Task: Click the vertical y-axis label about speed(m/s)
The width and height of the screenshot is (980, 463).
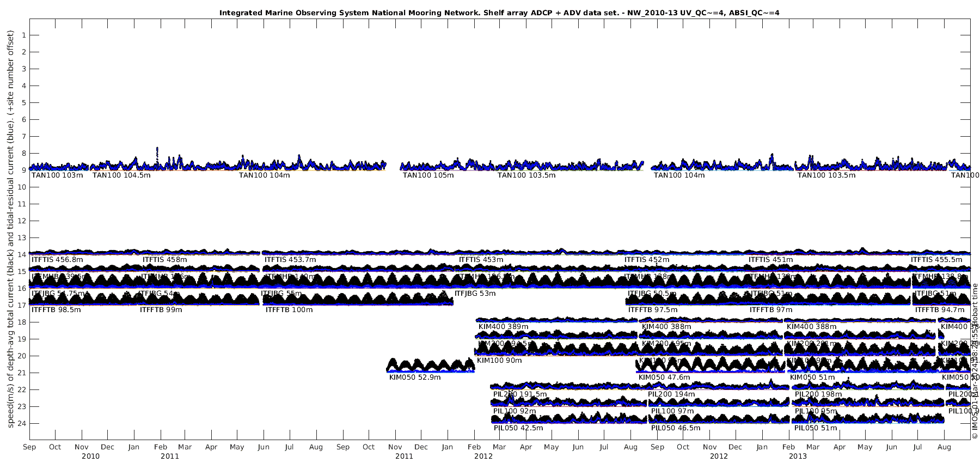Action: pos(10,229)
